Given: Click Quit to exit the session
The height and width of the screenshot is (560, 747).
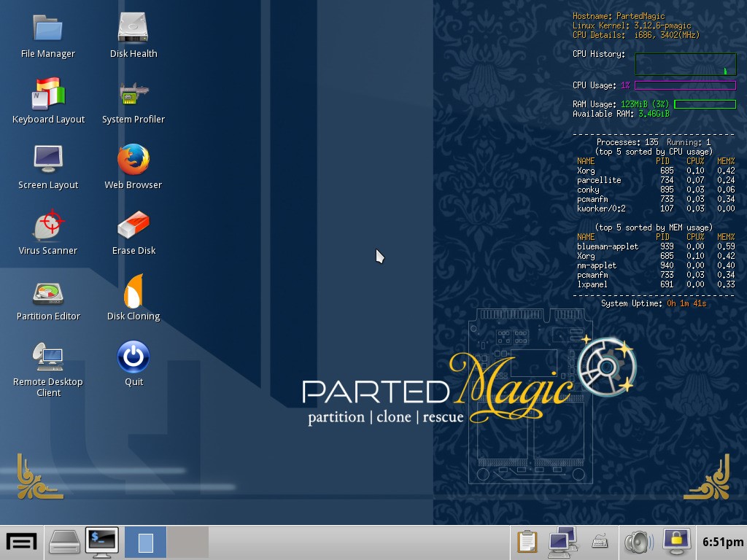Looking at the screenshot, I should (x=133, y=357).
